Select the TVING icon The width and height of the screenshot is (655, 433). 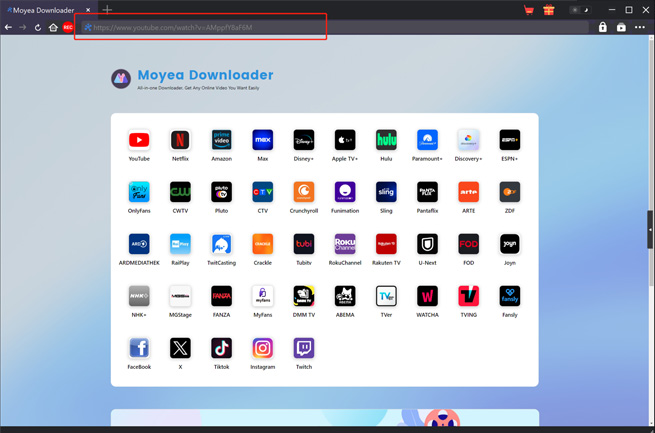[x=468, y=296]
